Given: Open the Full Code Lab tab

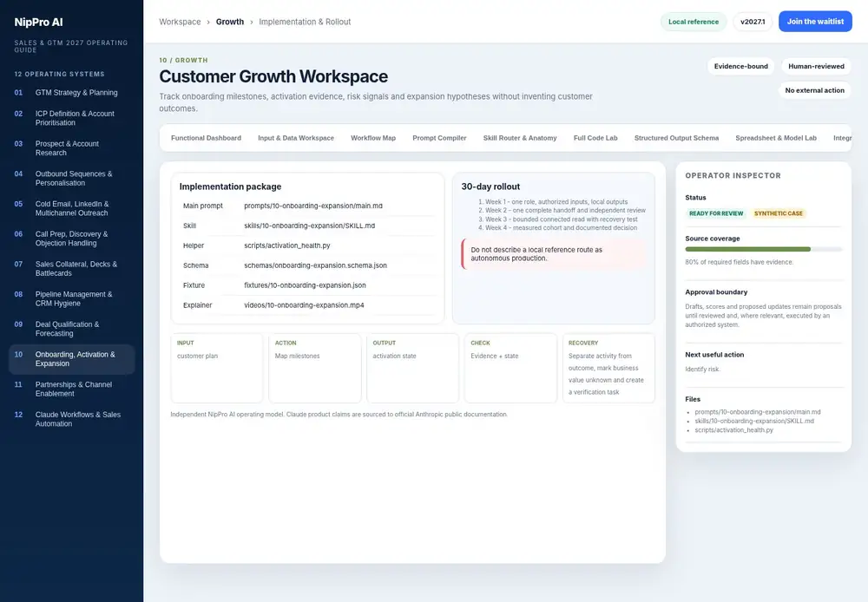Looking at the screenshot, I should click(x=595, y=138).
